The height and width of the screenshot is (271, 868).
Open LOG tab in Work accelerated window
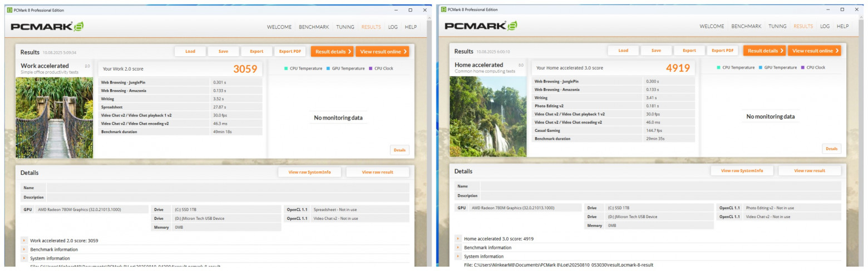point(393,27)
